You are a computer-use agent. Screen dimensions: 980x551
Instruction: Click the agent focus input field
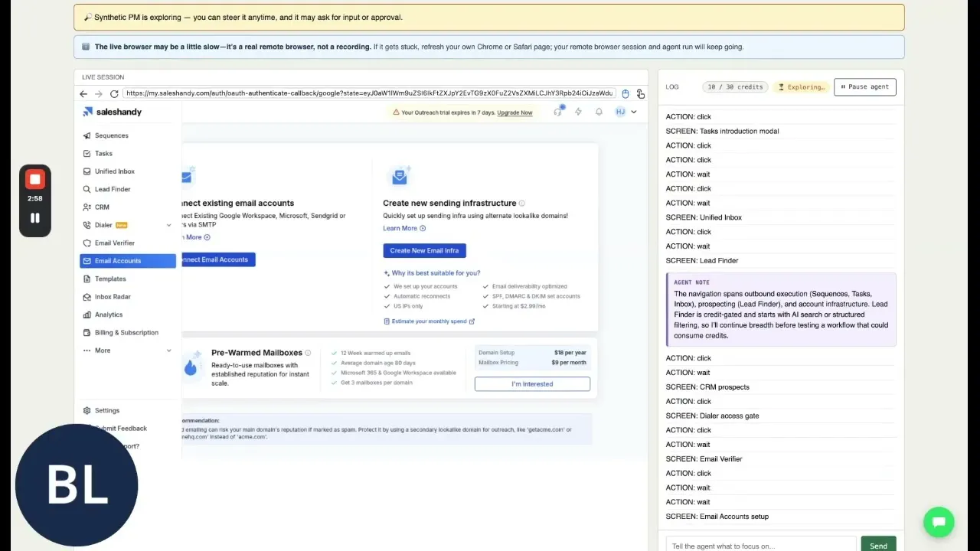(760, 546)
